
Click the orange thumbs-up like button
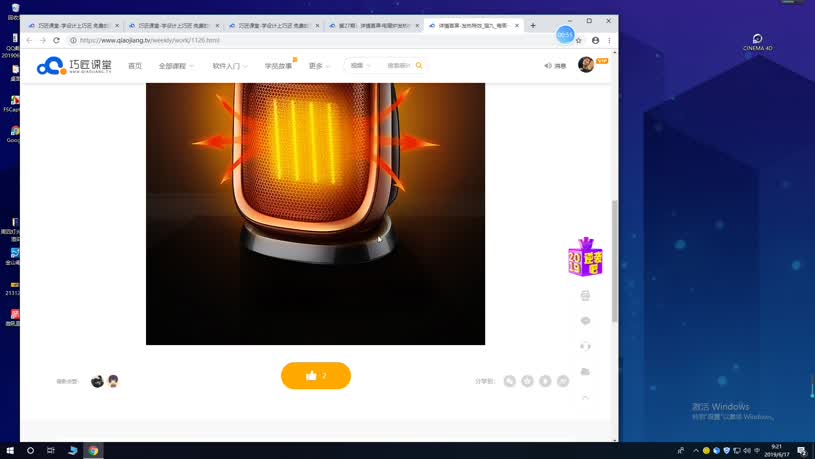316,375
